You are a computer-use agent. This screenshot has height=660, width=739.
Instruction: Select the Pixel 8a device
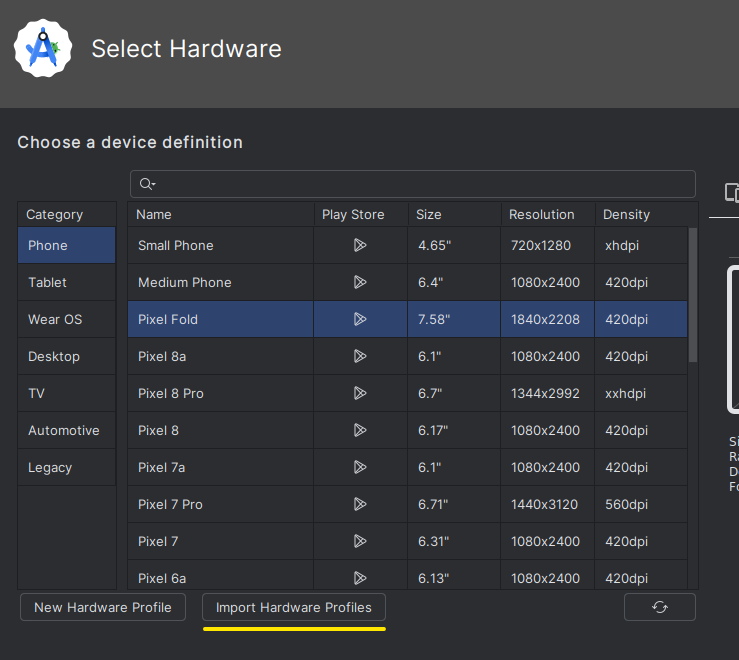pos(221,356)
